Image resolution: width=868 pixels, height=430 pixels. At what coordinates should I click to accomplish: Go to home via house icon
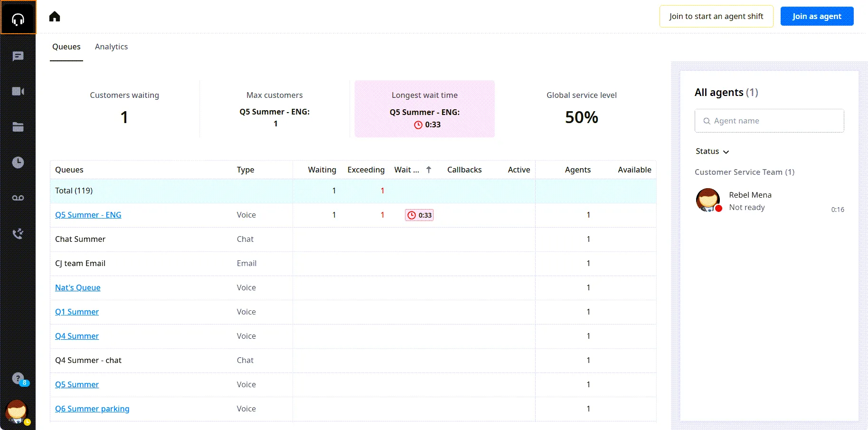[55, 17]
